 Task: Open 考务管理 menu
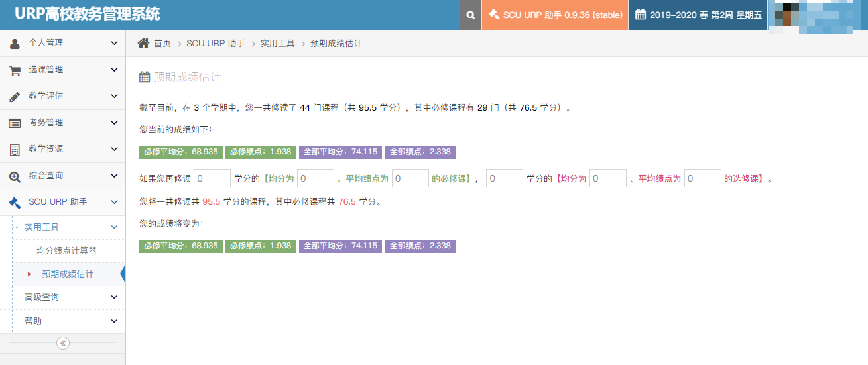(62, 123)
